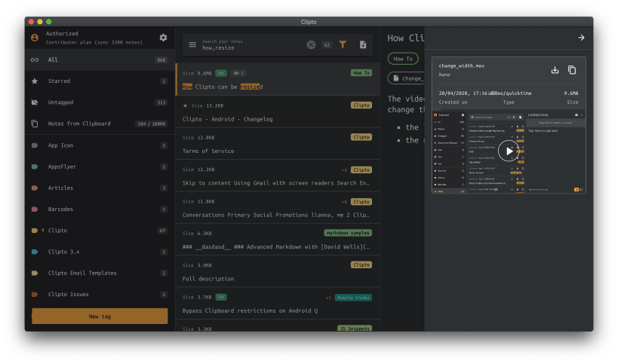Viewport: 618px width, 364px height.
Task: Open the Conversations Primary Social Promotions note
Action: pyautogui.click(x=278, y=208)
